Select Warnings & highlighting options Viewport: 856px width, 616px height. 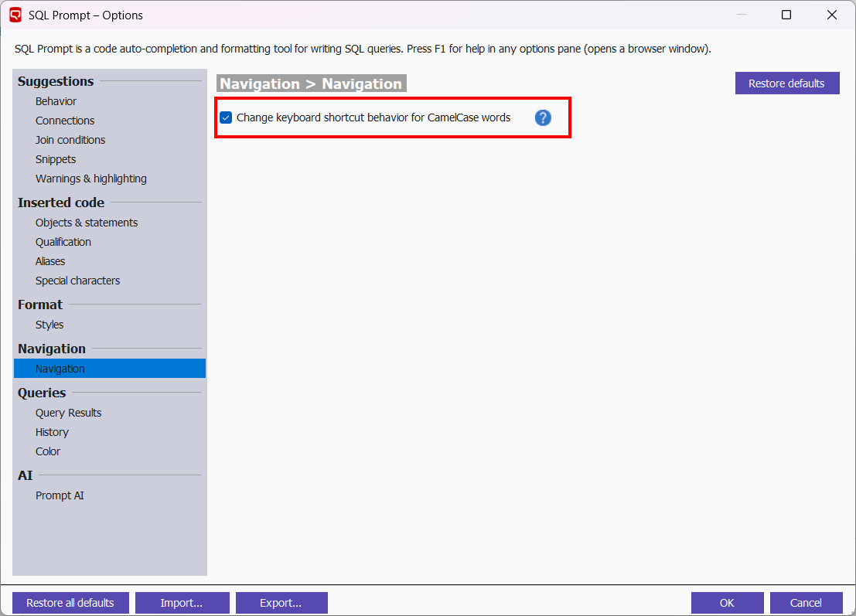point(91,179)
